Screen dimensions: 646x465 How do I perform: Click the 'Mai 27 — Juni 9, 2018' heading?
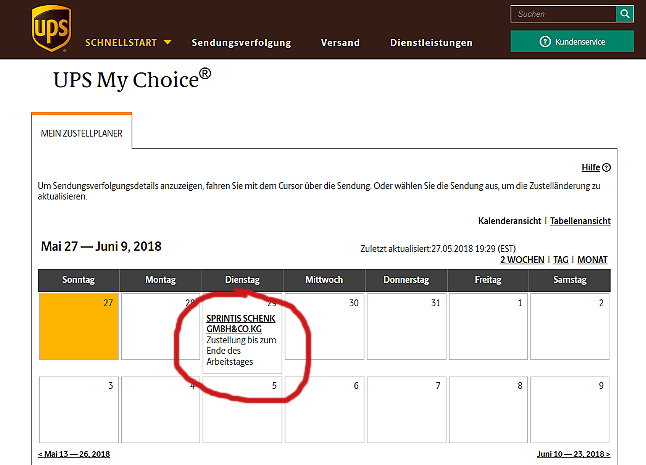(x=101, y=246)
